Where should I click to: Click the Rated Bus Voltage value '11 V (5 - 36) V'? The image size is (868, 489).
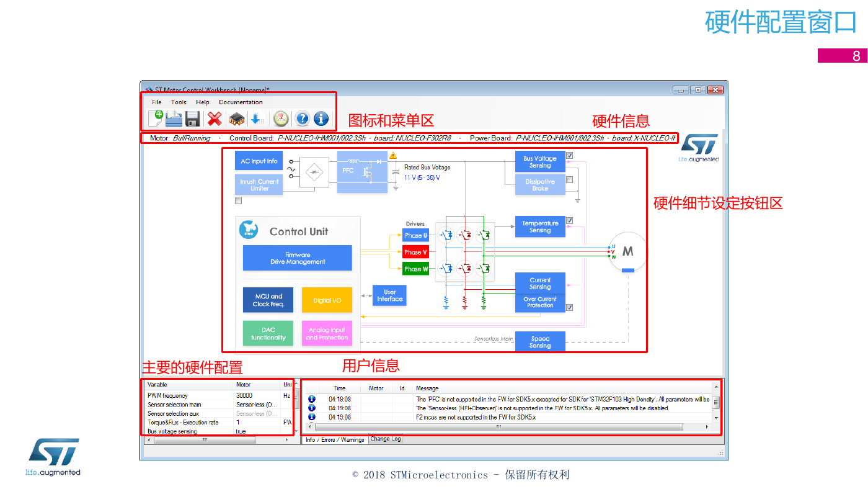coord(422,177)
